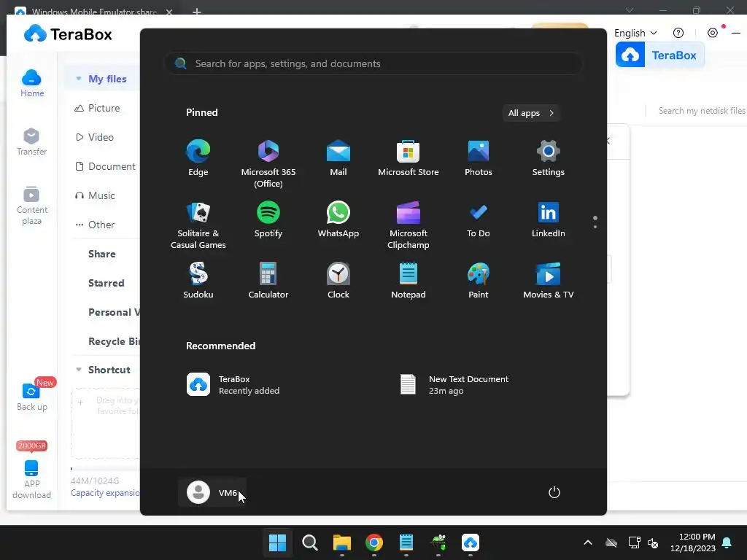This screenshot has height=560, width=747.
Task: Open File Explorer from taskbar
Action: [x=341, y=542]
